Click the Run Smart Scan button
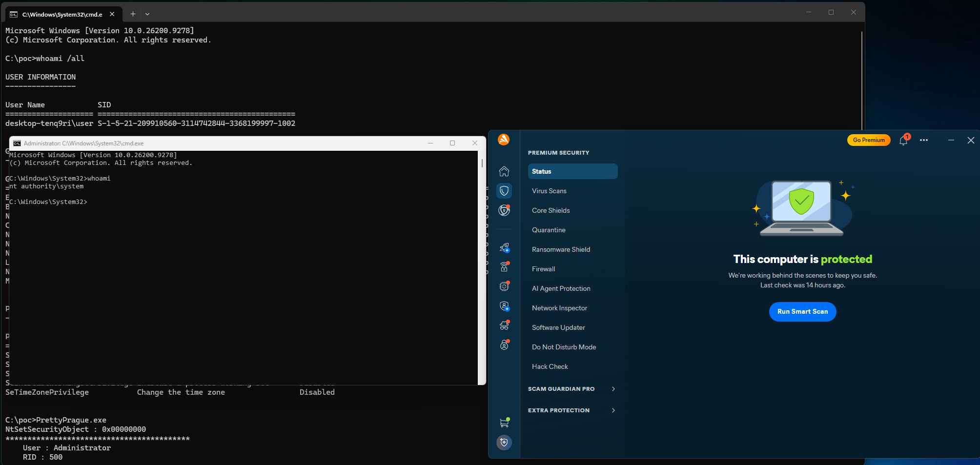Viewport: 980px width, 465px height. coord(802,312)
